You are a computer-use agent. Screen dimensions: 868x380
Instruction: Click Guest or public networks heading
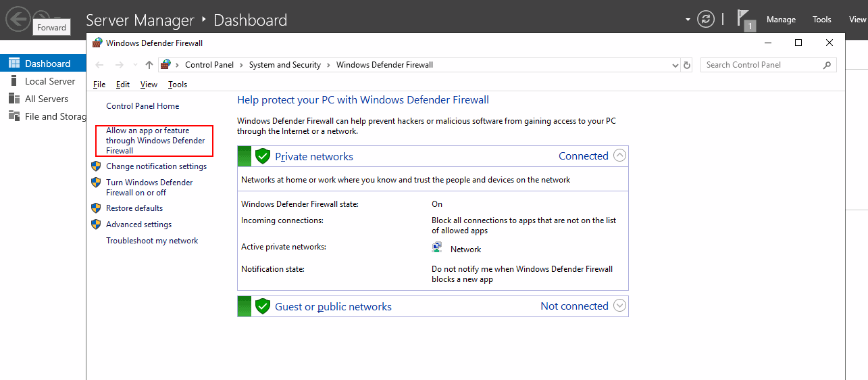(x=333, y=306)
